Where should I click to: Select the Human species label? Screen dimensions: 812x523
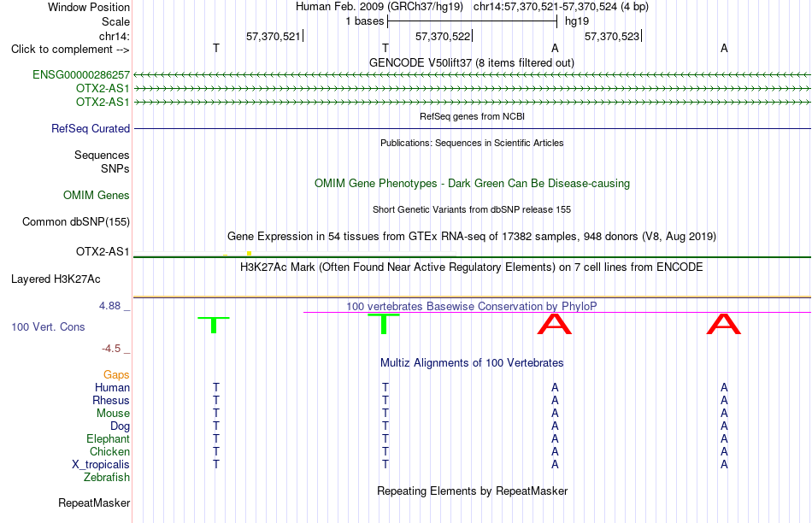coord(112,387)
